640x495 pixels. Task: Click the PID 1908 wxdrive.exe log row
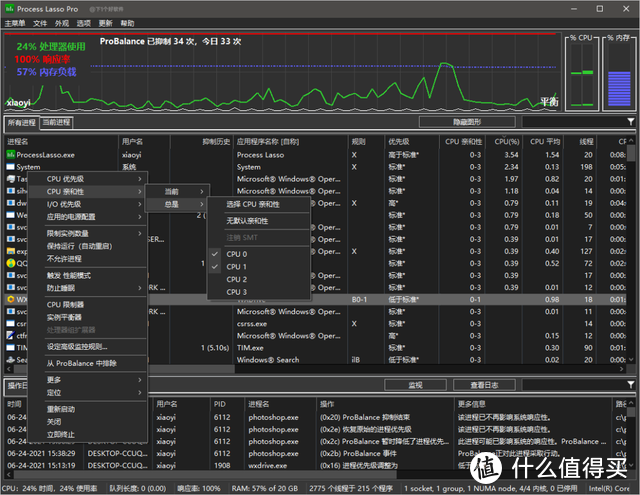[315, 465]
